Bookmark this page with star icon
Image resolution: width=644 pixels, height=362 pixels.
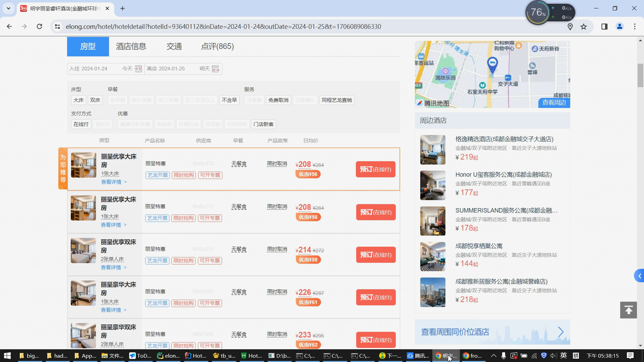584,26
